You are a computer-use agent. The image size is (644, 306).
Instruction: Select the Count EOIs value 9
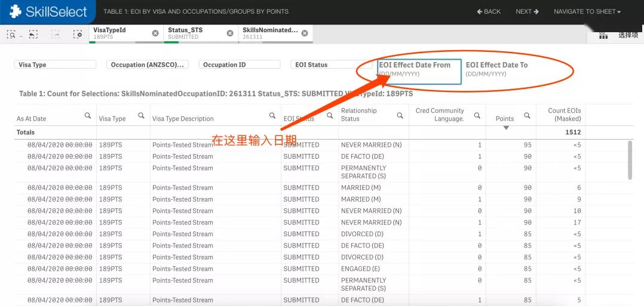point(579,199)
